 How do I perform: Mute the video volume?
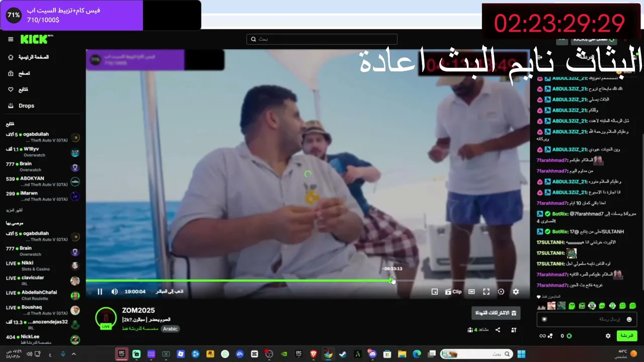point(114,292)
